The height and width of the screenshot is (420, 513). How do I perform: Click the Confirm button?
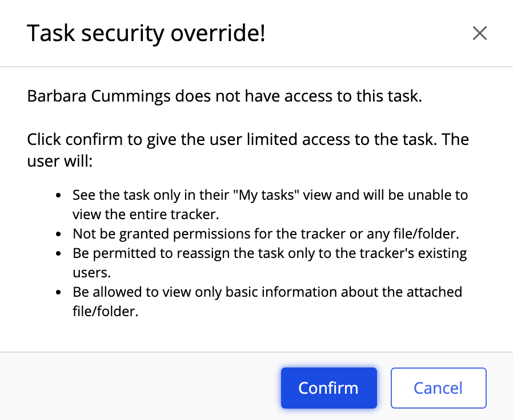pos(328,388)
